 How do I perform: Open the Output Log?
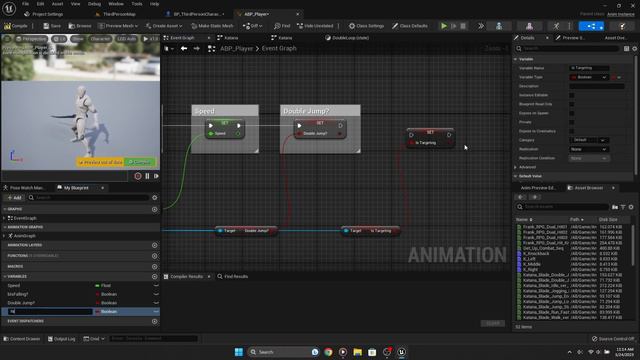(62, 339)
